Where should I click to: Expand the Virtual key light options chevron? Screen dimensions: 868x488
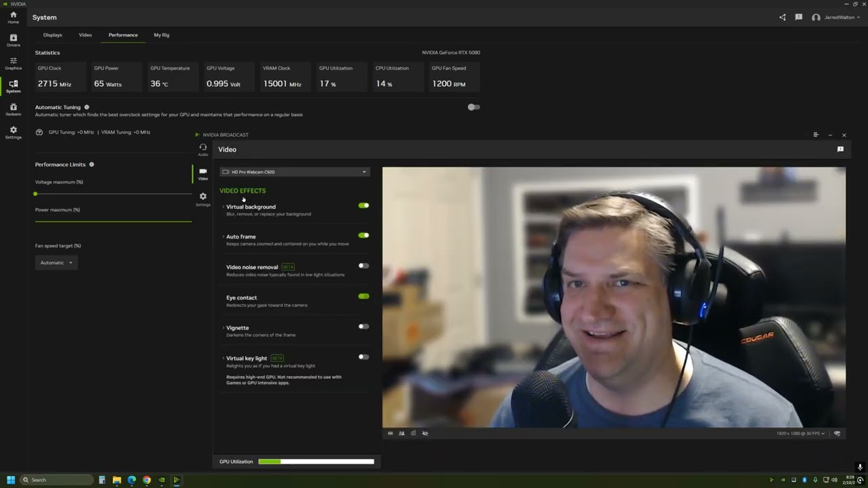223,359
